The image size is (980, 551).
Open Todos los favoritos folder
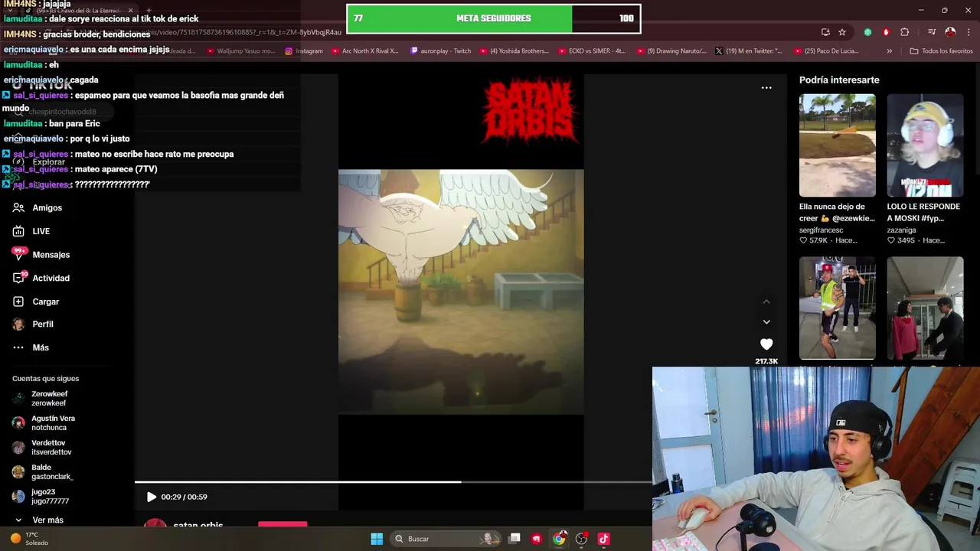[941, 51]
